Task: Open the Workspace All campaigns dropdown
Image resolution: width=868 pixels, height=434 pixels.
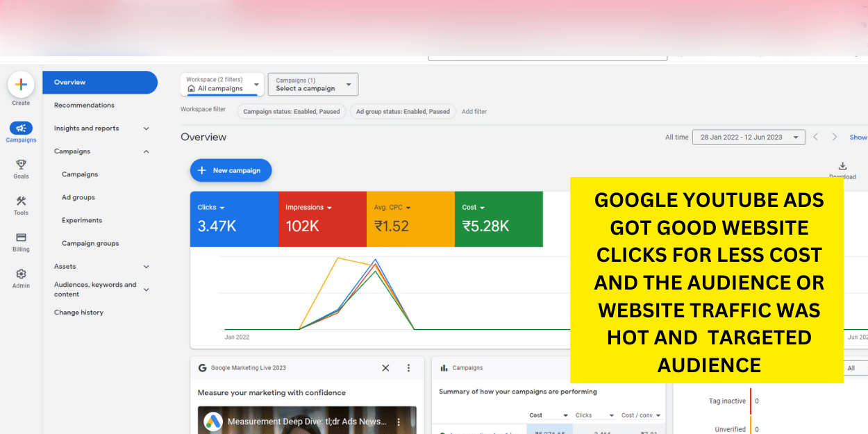Action: 222,84
